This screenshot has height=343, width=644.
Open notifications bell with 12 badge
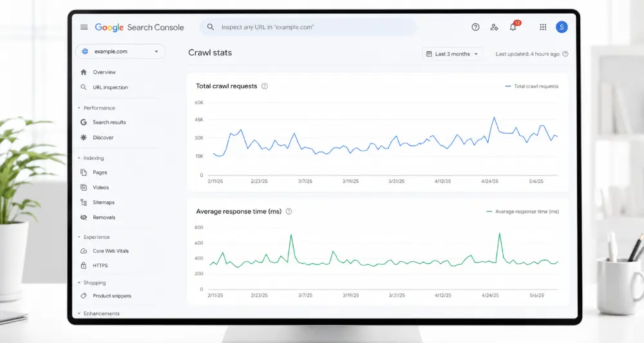coord(513,26)
